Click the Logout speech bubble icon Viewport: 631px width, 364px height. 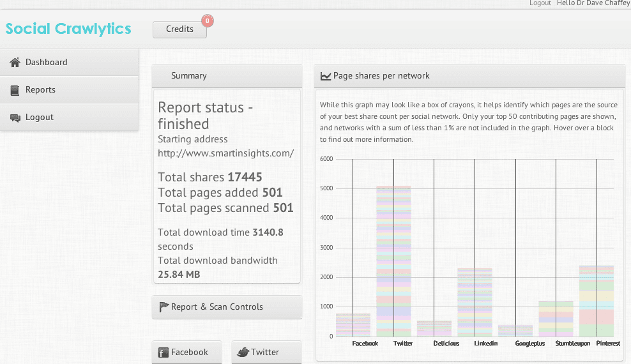(x=15, y=118)
